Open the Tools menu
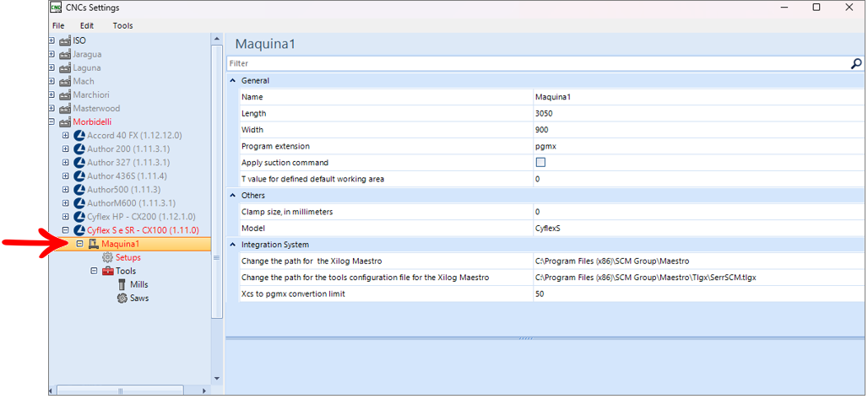 123,25
